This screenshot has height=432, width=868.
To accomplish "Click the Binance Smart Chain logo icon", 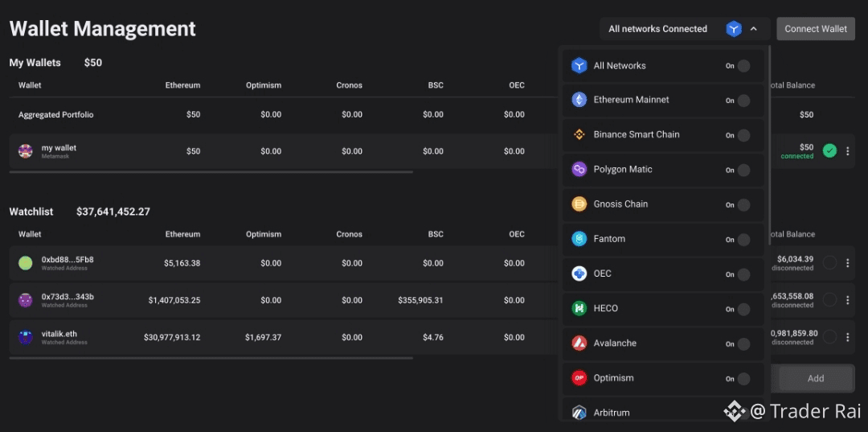I will pyautogui.click(x=579, y=134).
